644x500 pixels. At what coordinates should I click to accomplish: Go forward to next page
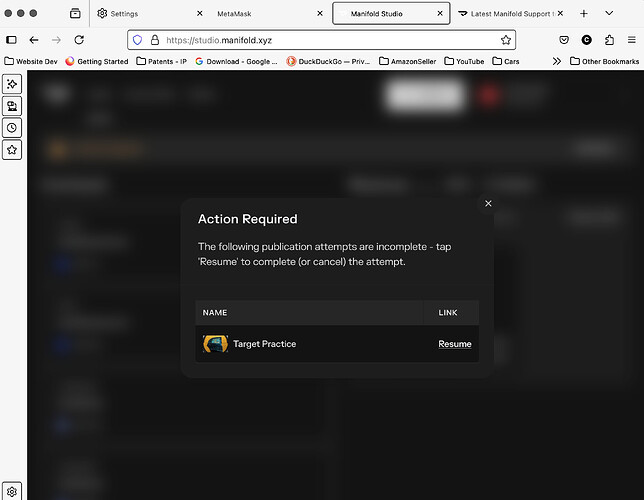pos(56,40)
